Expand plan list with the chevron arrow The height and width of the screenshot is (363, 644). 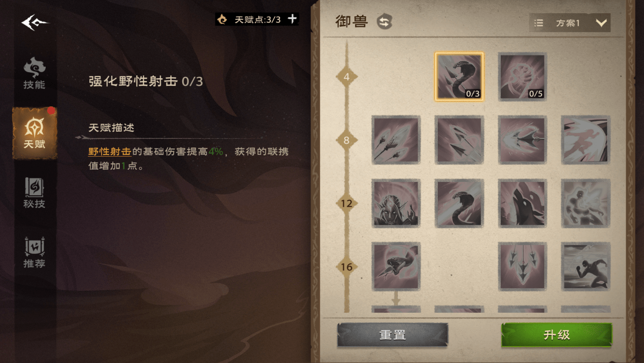click(601, 23)
